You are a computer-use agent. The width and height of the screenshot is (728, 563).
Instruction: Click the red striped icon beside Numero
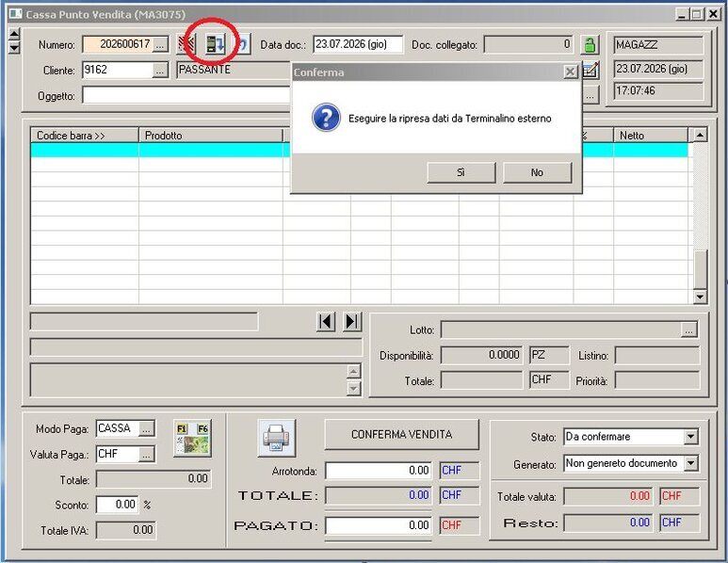coord(186,44)
